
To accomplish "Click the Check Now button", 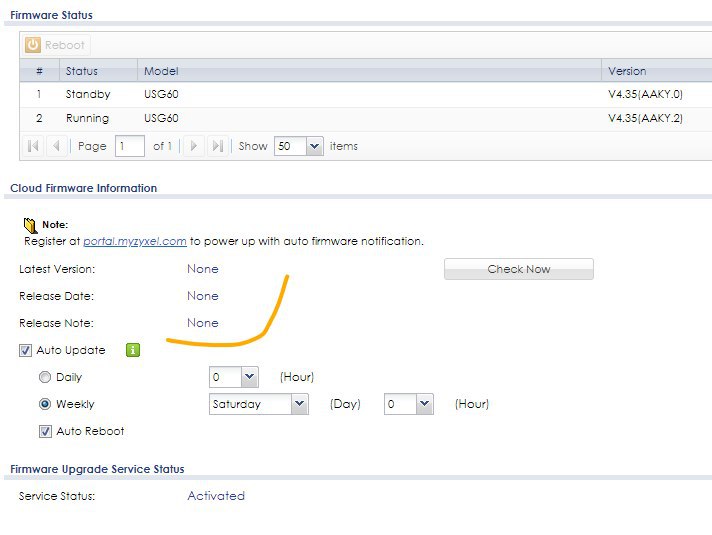I will 519,269.
